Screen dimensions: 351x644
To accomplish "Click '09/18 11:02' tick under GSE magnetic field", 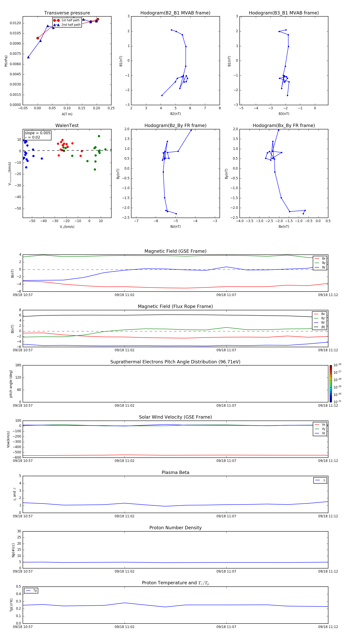I will (124, 295).
